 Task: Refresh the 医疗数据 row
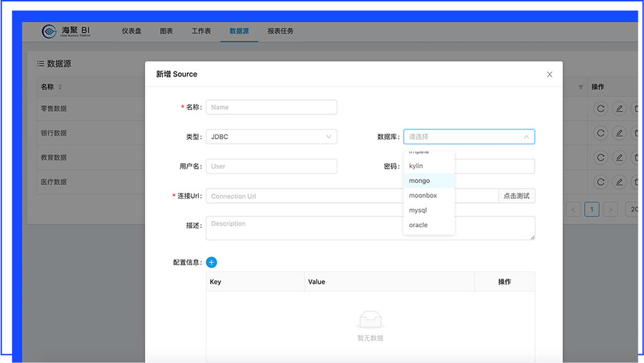600,181
